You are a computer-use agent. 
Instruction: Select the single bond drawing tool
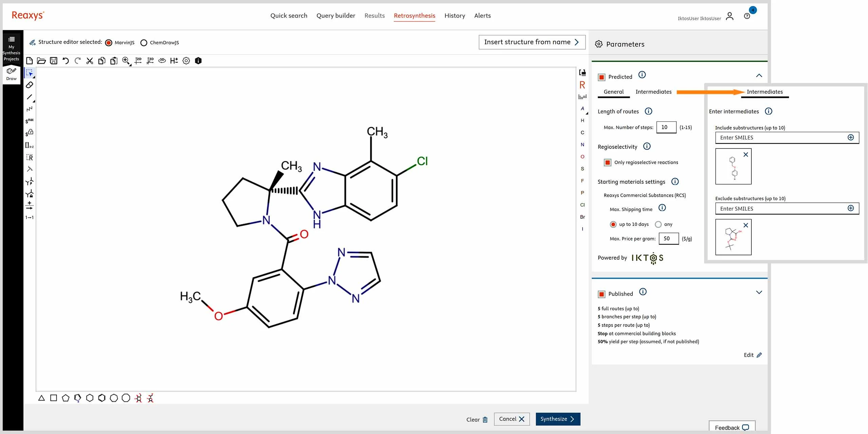29,97
